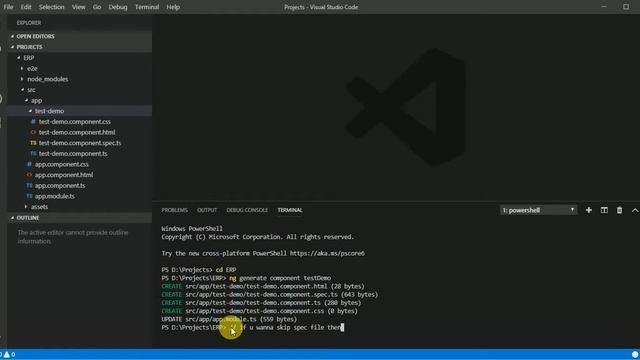Open the Go menu

tap(97, 7)
